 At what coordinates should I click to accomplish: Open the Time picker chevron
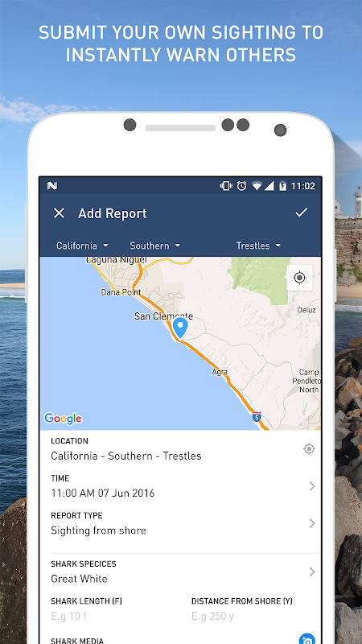tap(312, 486)
